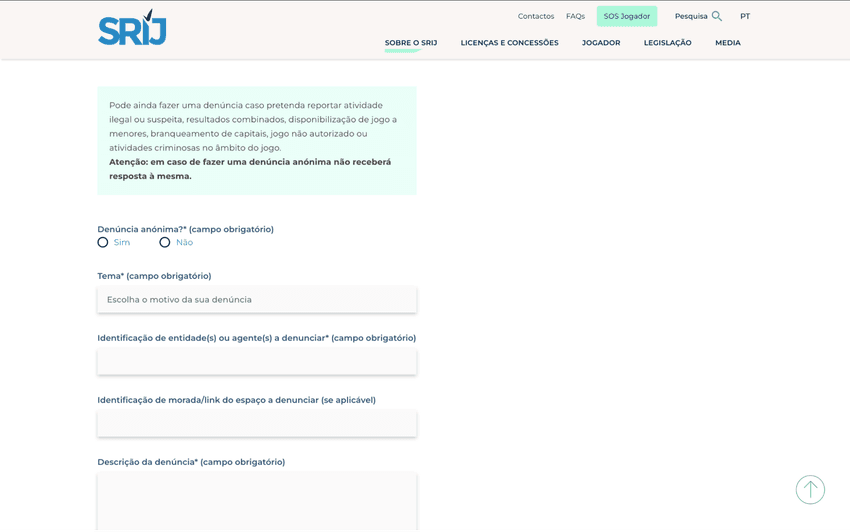Click the scroll-to-top arrow button

point(810,490)
